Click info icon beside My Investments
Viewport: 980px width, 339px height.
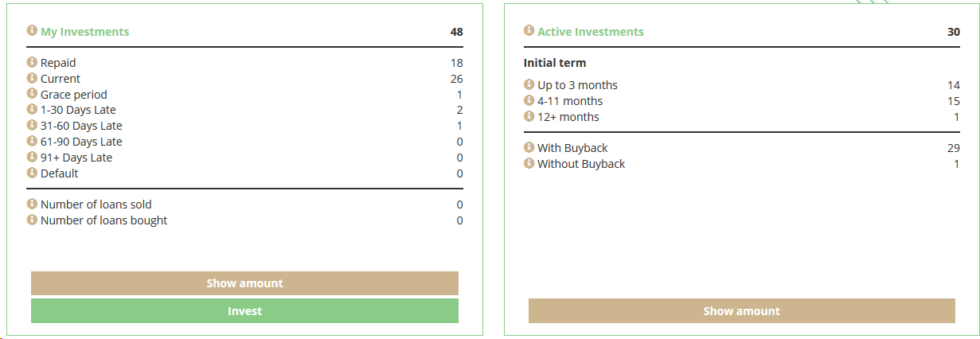pyautogui.click(x=33, y=31)
